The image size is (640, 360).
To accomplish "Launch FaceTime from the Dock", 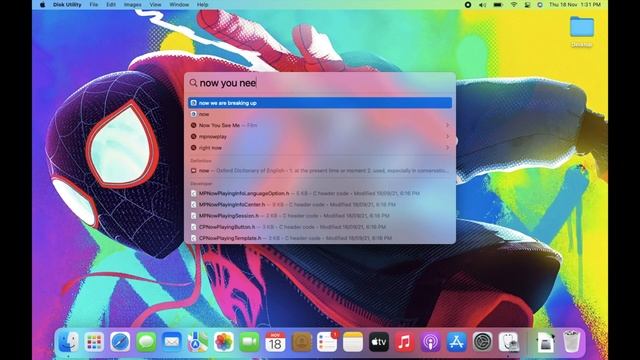I will tap(249, 342).
